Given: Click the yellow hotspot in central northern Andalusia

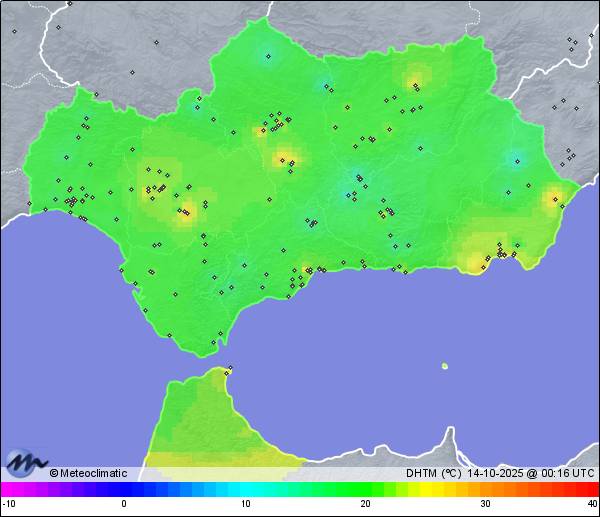Looking at the screenshot, I should 285,157.
